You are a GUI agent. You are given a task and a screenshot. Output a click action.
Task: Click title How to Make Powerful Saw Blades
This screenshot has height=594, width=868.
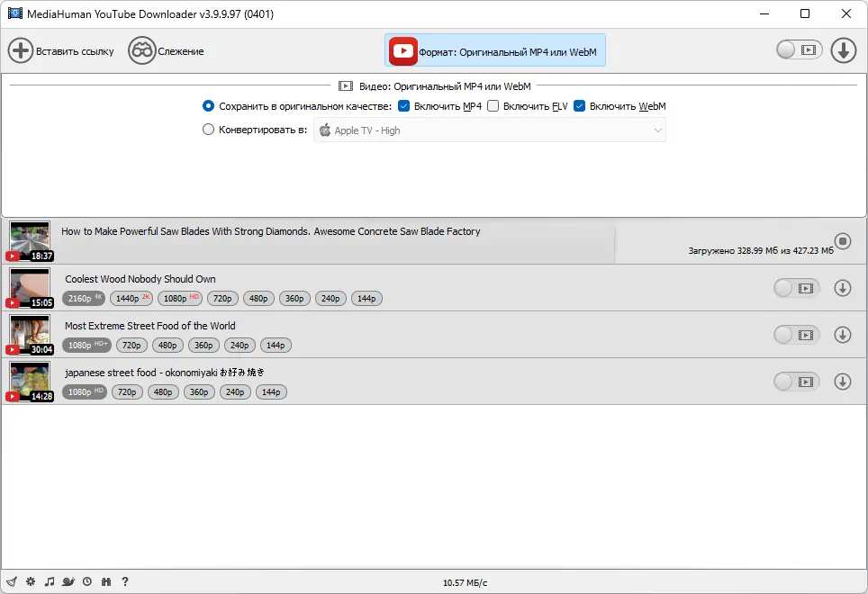[x=271, y=231]
